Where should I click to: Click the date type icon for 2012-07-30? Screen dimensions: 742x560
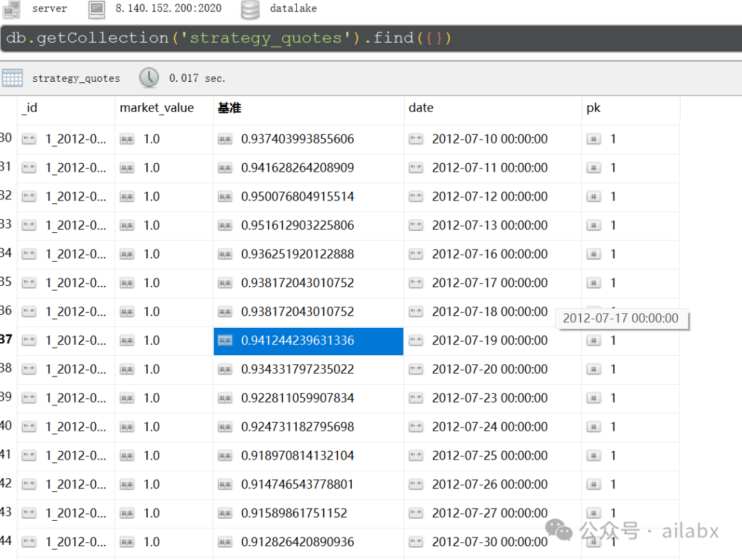(x=416, y=542)
